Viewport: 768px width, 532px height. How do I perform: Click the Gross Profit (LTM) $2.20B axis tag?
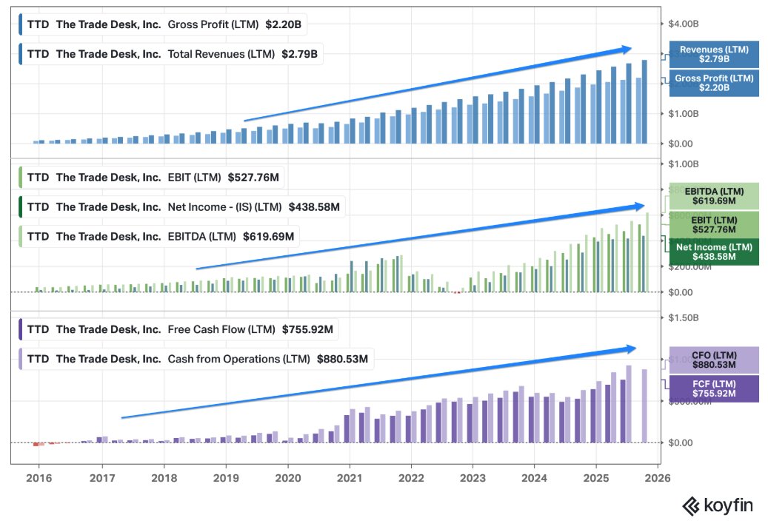[714, 83]
